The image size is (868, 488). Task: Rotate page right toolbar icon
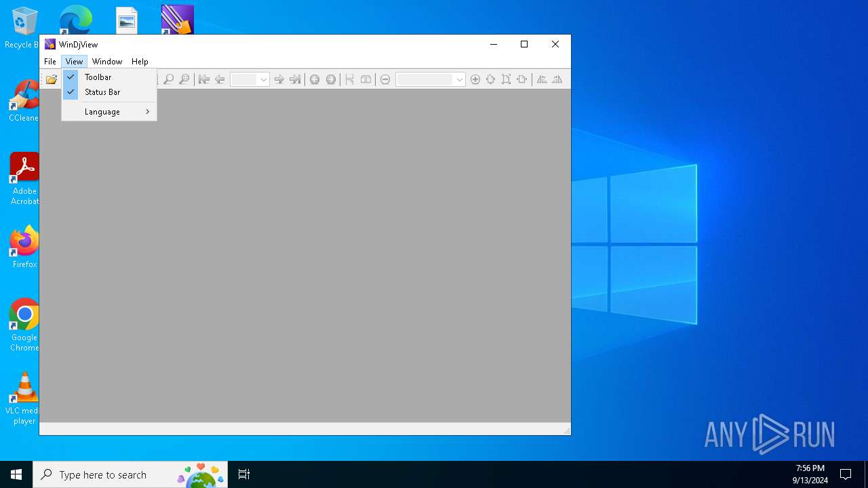(x=557, y=79)
